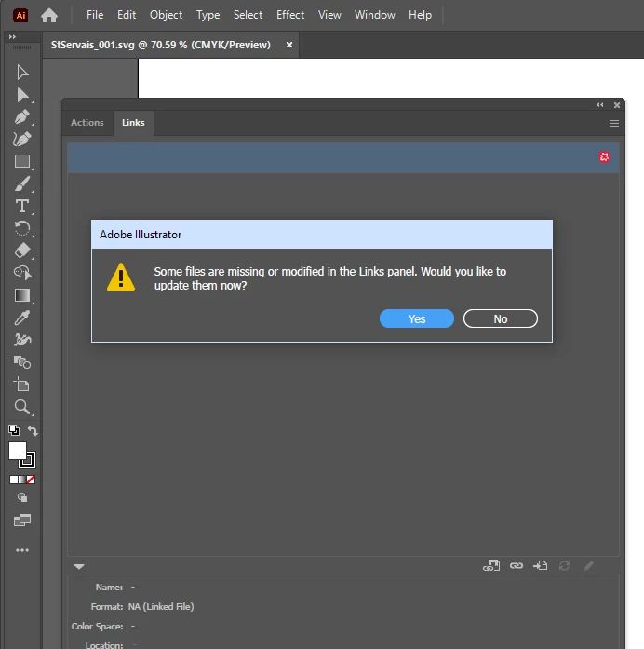Click the 'NA (Linked File)' format value
This screenshot has width=644, height=649.
[x=161, y=607]
